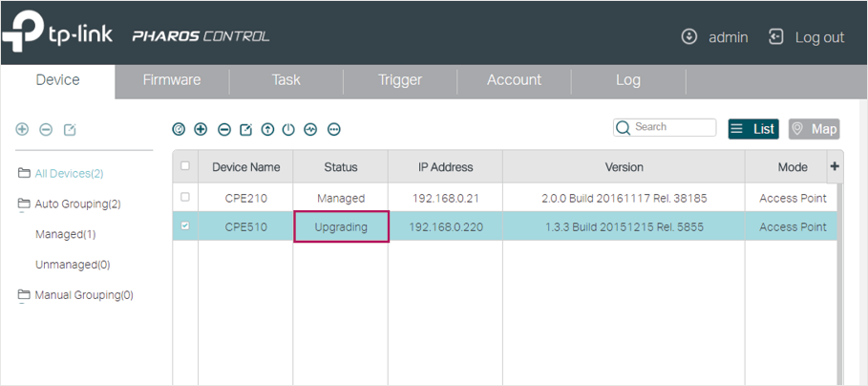Click the Version column header
Viewport: 868px width, 386px height.
624,166
